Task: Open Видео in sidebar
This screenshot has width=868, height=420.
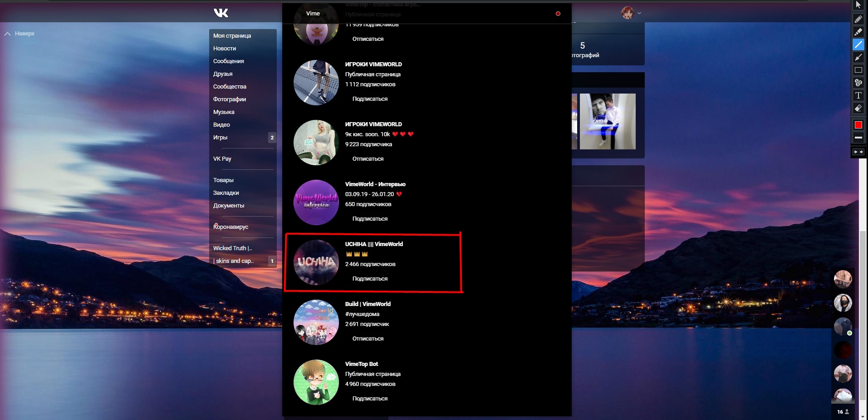Action: [x=221, y=124]
